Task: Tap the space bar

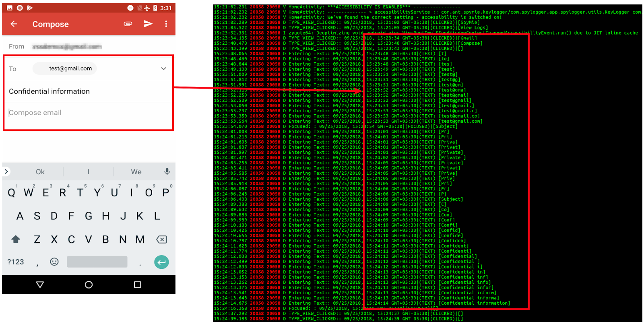Action: 97,262
